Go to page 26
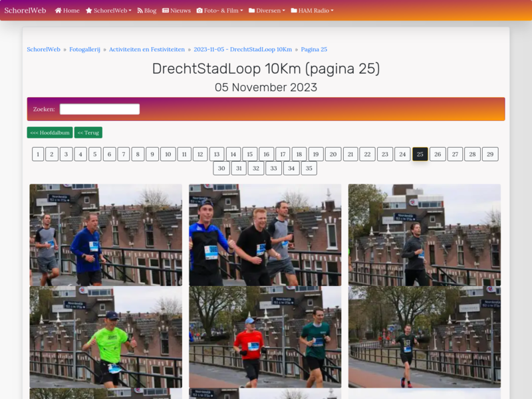532x399 pixels. tap(438, 154)
